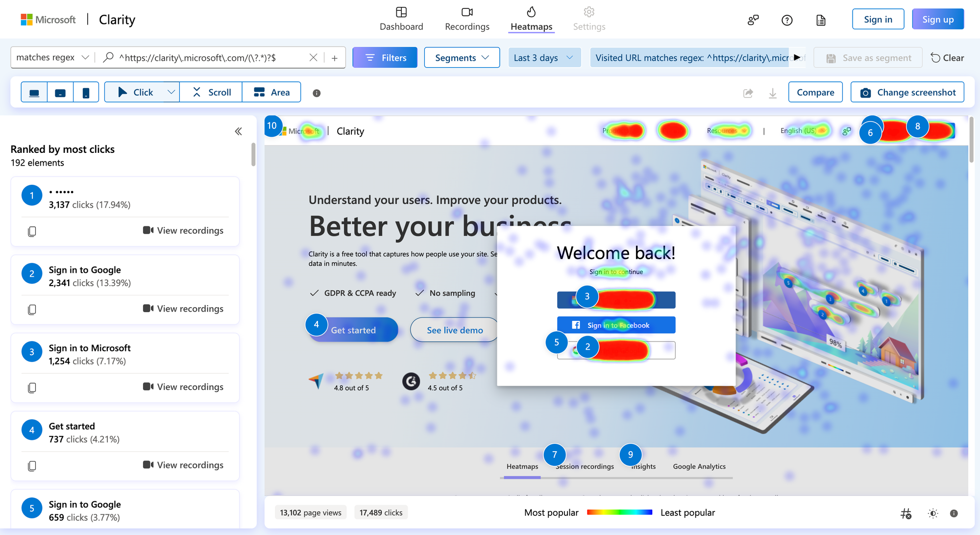Image resolution: width=980 pixels, height=535 pixels.
Task: Expand the Last 3 days date filter
Action: [x=543, y=58]
